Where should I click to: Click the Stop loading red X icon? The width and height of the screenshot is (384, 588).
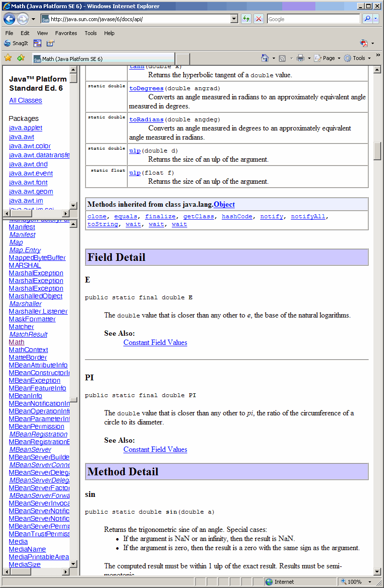(258, 19)
